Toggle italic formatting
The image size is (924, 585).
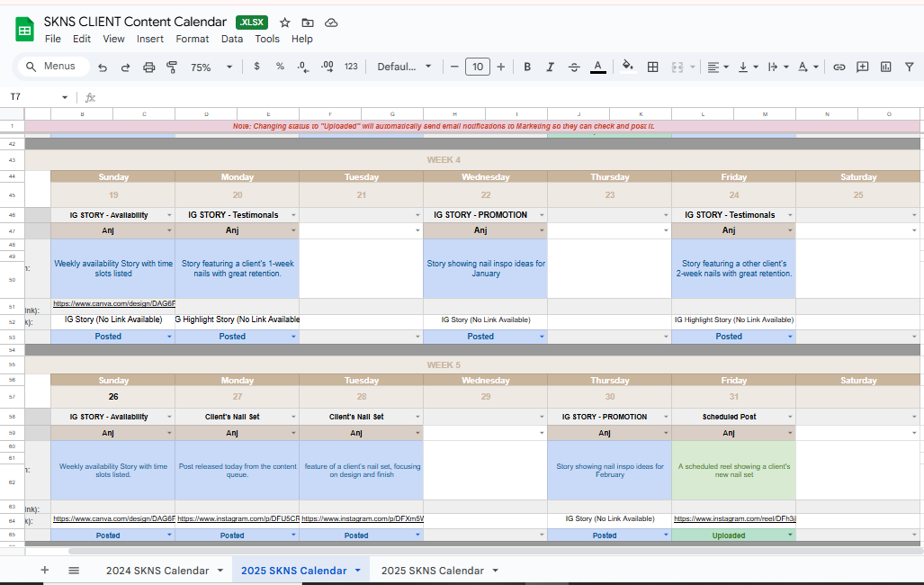pos(551,67)
